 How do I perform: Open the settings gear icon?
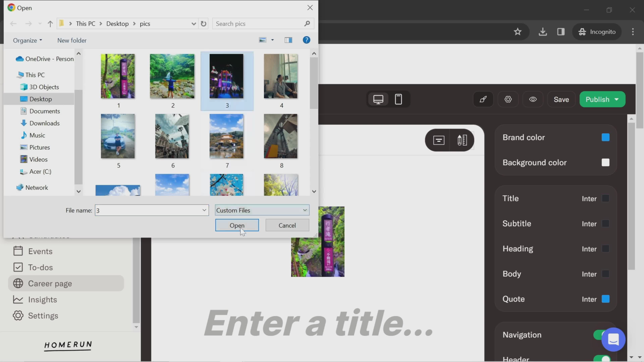point(508,99)
